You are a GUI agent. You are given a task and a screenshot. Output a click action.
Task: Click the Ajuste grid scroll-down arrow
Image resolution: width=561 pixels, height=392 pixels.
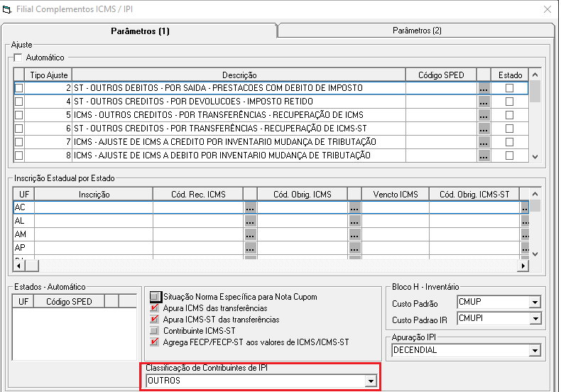coord(535,157)
